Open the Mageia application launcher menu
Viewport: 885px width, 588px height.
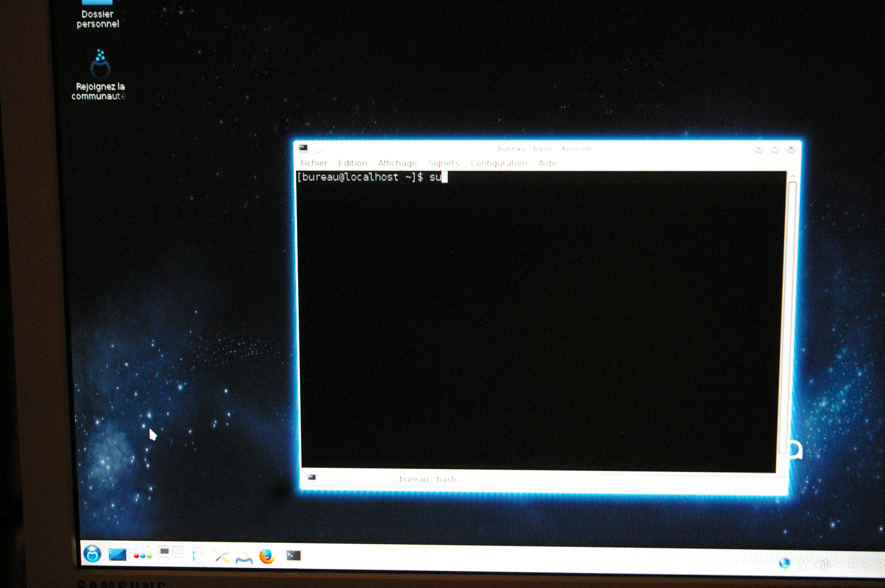(92, 554)
